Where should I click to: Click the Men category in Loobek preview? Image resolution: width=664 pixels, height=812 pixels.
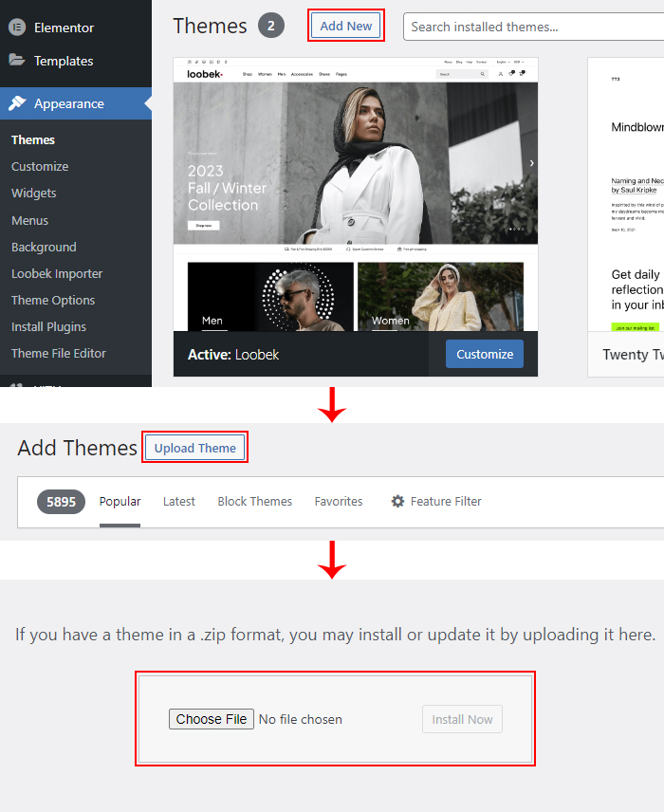tap(270, 297)
